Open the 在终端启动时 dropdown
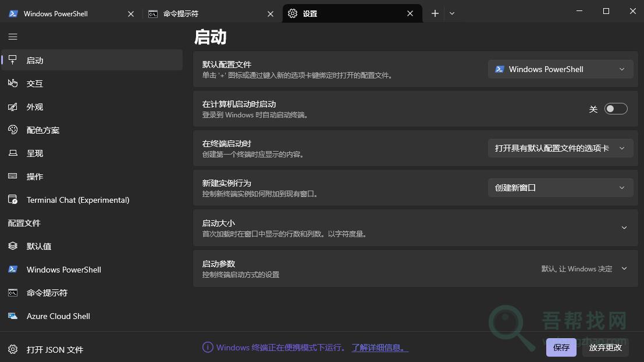 [x=560, y=148]
